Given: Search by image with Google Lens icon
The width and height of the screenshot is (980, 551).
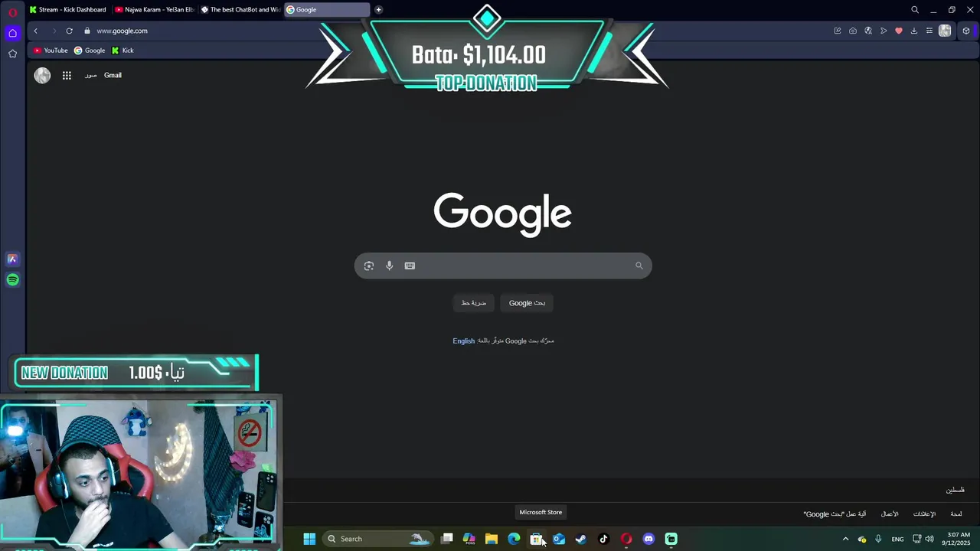Looking at the screenshot, I should coord(369,266).
